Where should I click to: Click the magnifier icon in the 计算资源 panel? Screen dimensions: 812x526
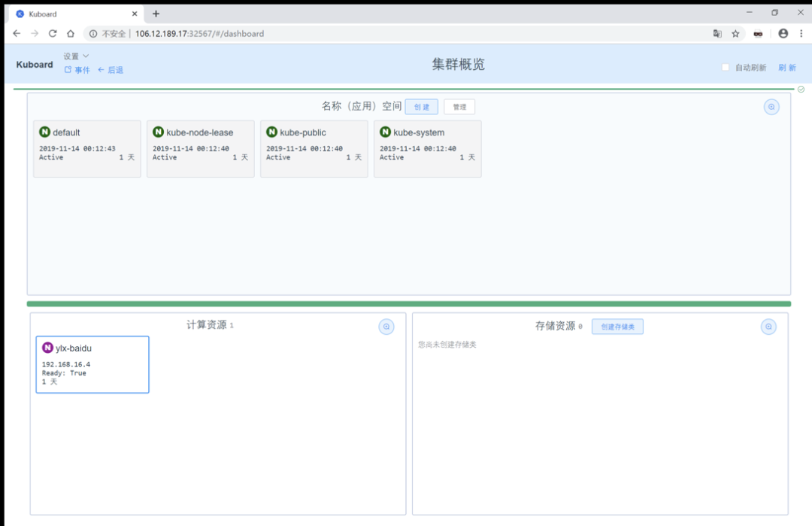tap(386, 327)
